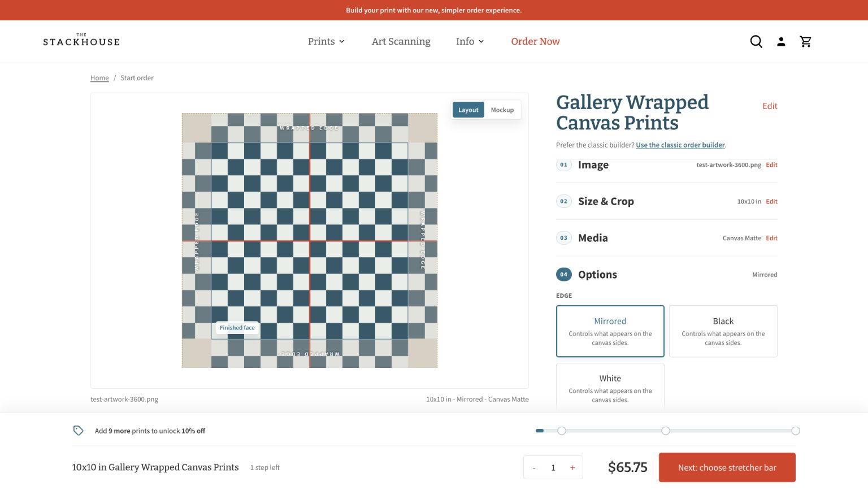The width and height of the screenshot is (868, 490).
Task: Open the account profile icon
Action: (781, 41)
